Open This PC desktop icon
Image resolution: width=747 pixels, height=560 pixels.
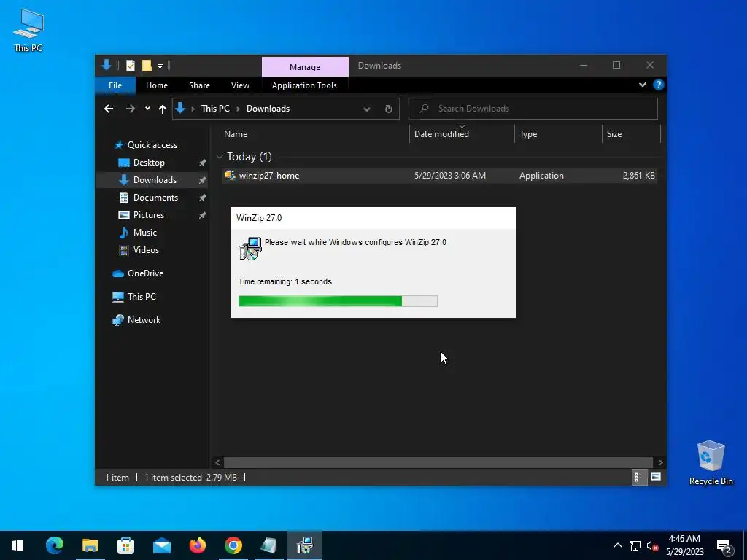(28, 30)
